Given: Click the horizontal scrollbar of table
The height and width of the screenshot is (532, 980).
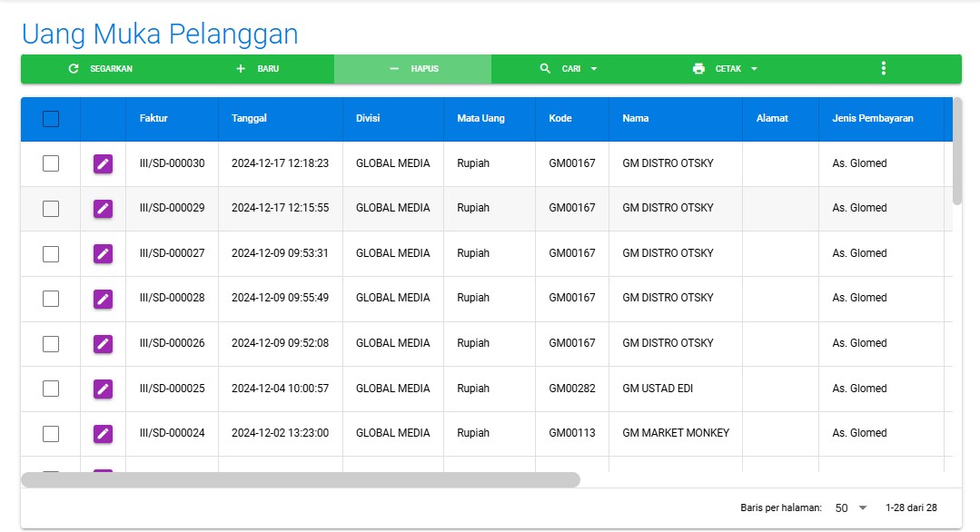Looking at the screenshot, I should [x=300, y=479].
